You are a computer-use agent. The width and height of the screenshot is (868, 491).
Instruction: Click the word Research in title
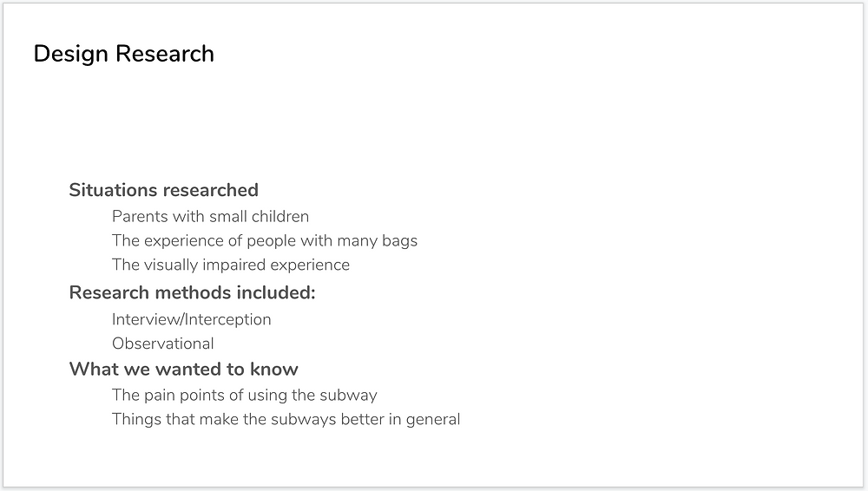[164, 55]
